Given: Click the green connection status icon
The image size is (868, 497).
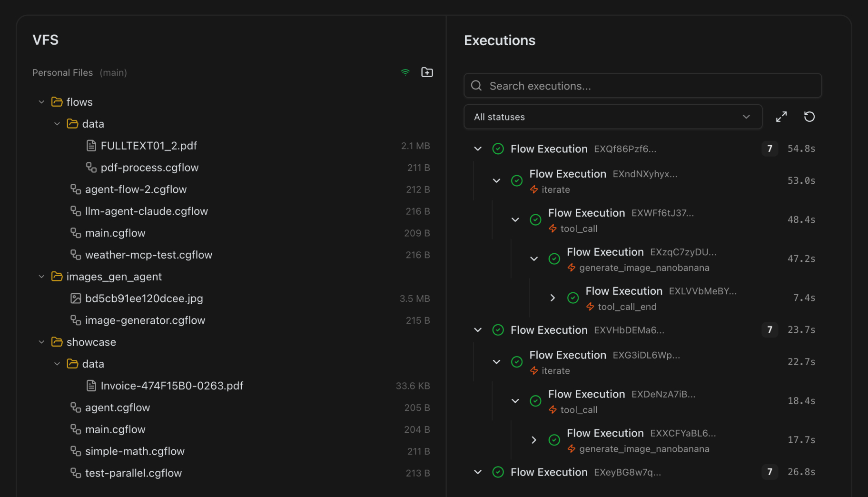Looking at the screenshot, I should 405,72.
